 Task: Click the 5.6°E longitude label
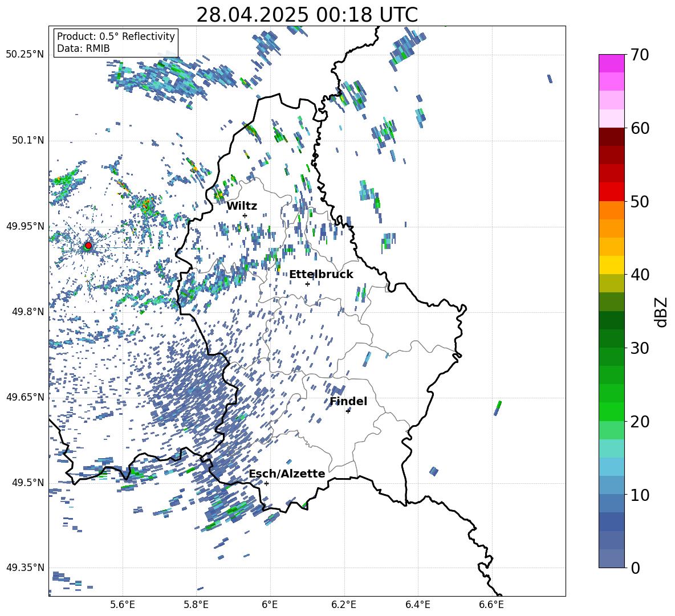123,605
